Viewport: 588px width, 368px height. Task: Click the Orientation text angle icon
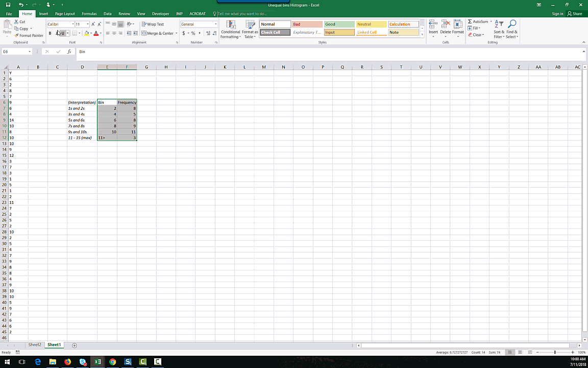click(129, 24)
